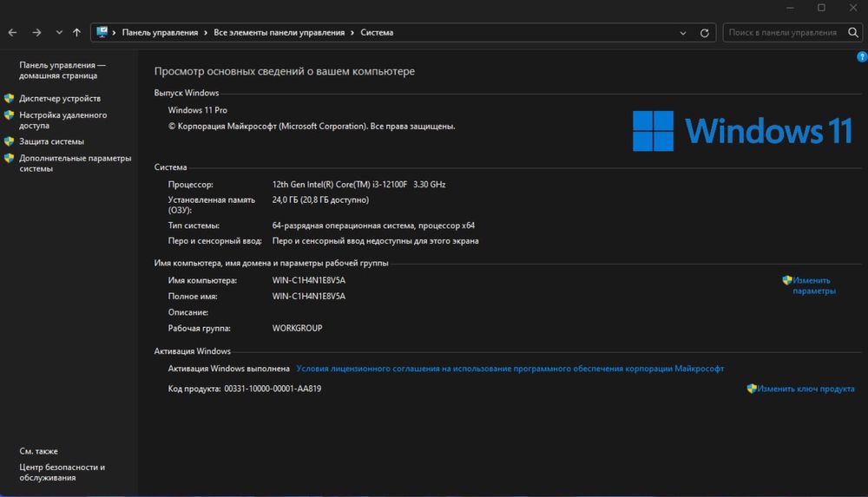
Task: Click shield icon next to 'Изменить параметры'
Action: (786, 280)
